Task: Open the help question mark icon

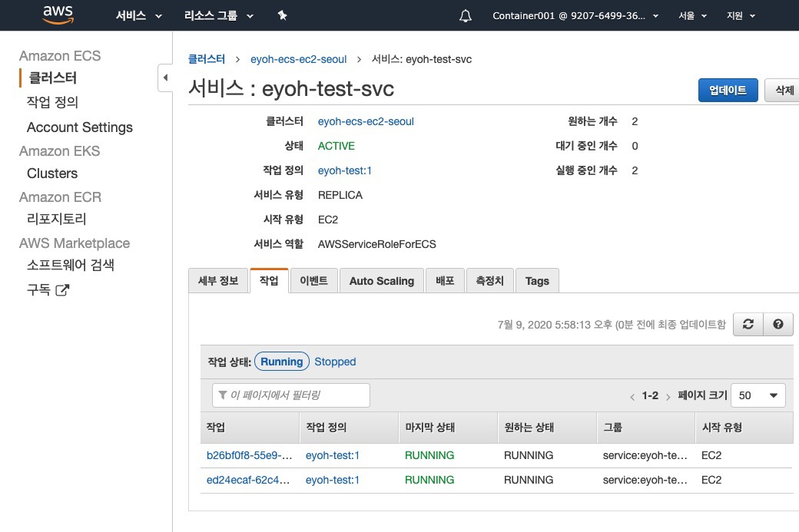Action: (778, 324)
